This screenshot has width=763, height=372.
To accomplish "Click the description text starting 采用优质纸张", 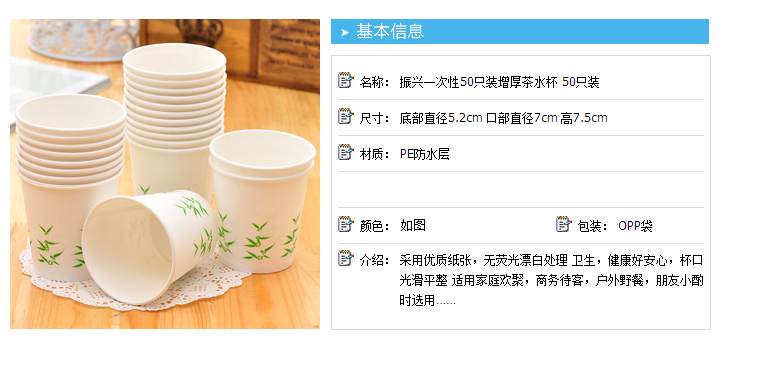I will click(x=551, y=280).
